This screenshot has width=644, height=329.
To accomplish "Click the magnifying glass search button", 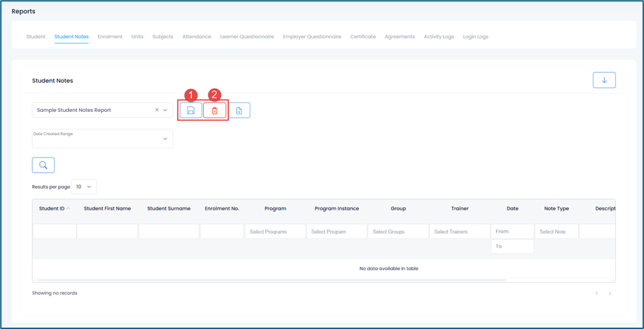I will (43, 165).
